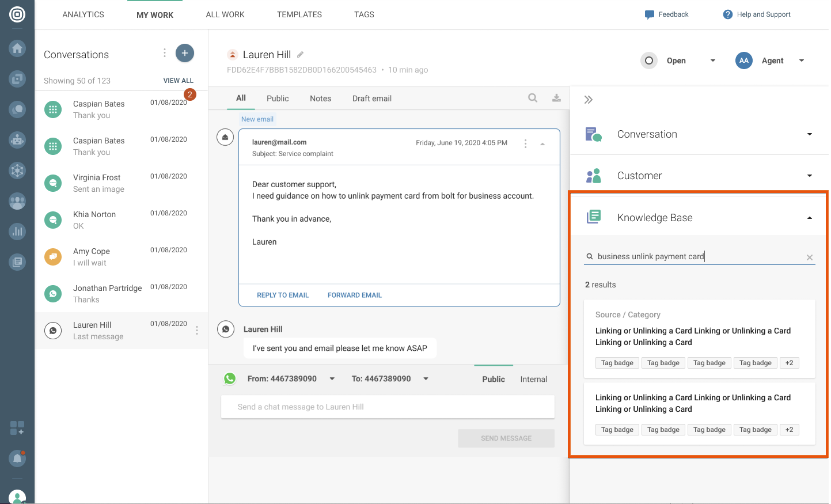
Task: Open notifications bell in the sidebar
Action: (x=17, y=458)
